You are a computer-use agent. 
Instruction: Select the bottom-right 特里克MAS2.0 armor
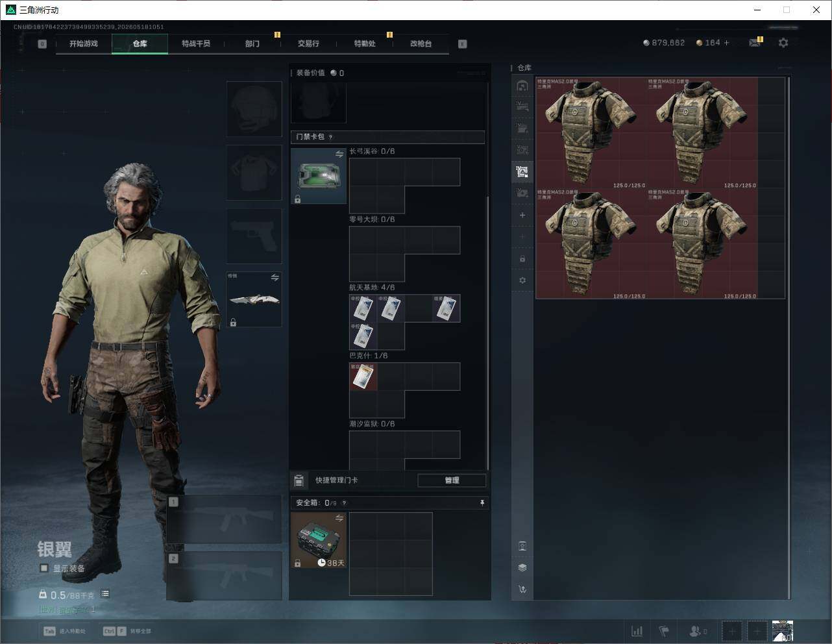click(702, 244)
